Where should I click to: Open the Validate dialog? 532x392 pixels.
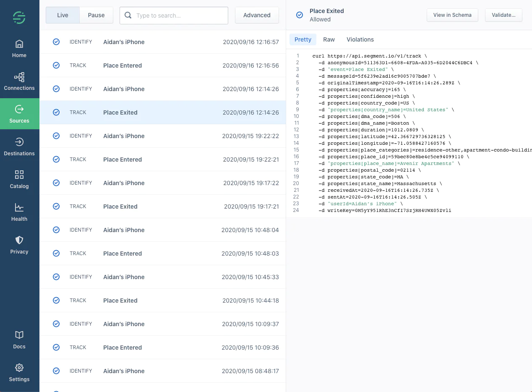(503, 15)
